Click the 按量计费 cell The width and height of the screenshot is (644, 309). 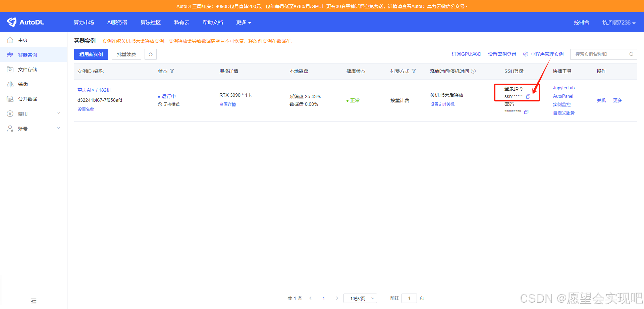point(399,100)
